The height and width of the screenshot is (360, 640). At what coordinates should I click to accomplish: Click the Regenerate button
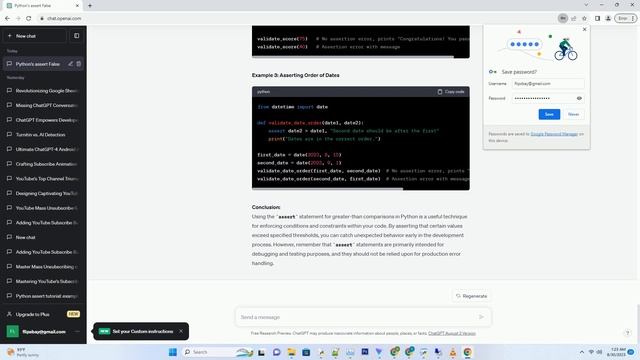click(x=472, y=296)
